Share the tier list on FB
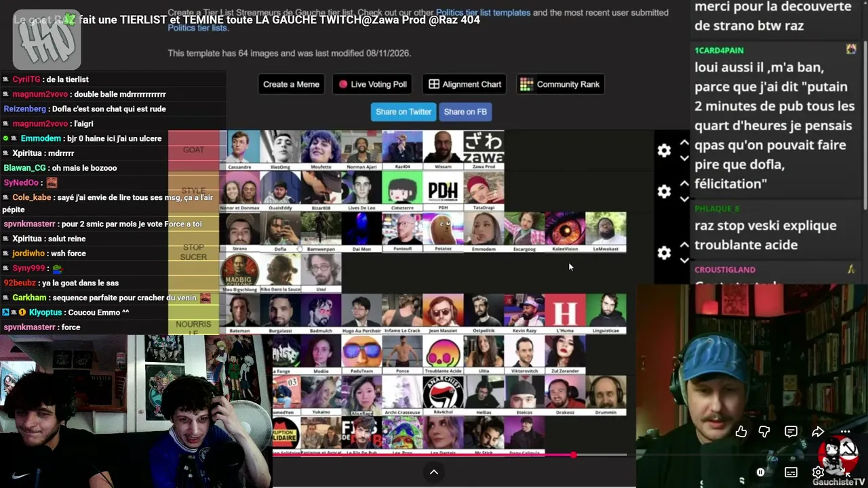This screenshot has width=868, height=488. click(x=465, y=112)
